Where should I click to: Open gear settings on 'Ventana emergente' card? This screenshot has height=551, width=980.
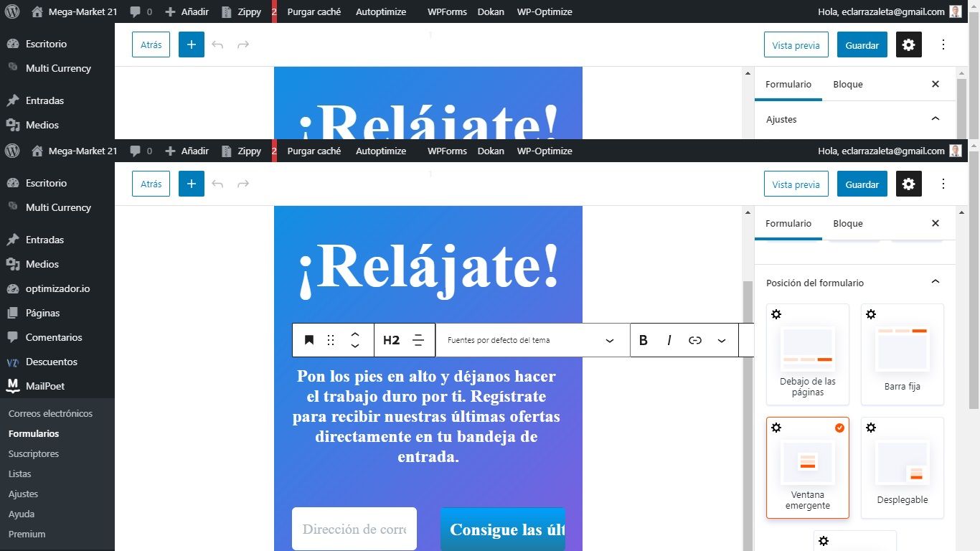pos(776,428)
